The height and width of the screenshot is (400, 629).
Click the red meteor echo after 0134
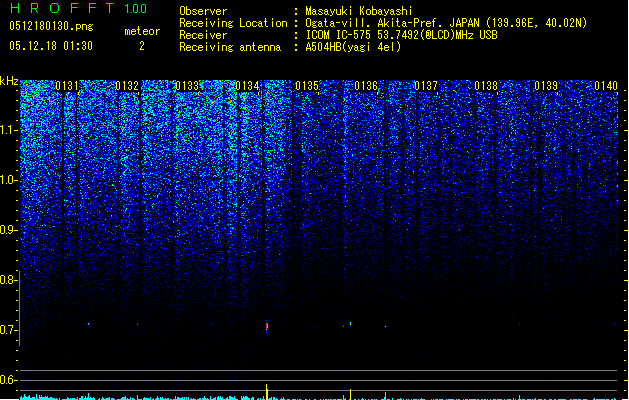pyautogui.click(x=267, y=327)
